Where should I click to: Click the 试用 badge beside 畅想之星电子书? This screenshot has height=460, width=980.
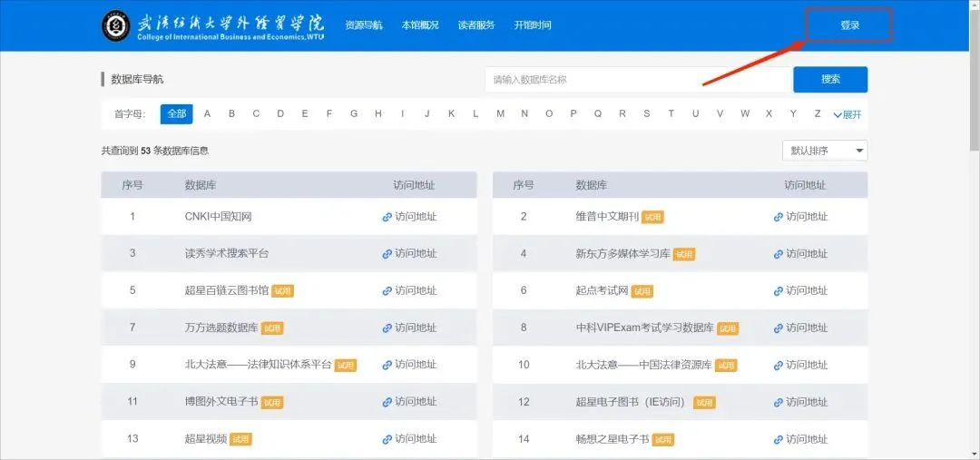[663, 439]
